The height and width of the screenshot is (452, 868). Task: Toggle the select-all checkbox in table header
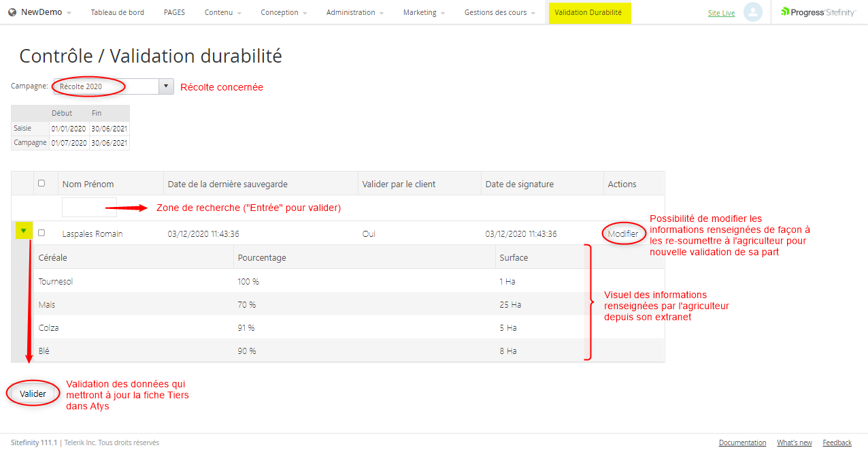(41, 183)
